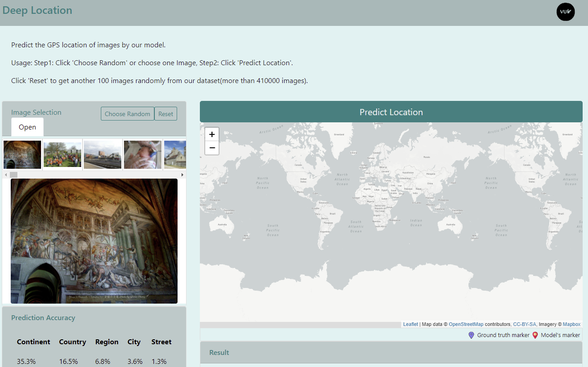Image resolution: width=588 pixels, height=367 pixels.
Task: Select the sleeping baby thumbnail
Action: 143,154
